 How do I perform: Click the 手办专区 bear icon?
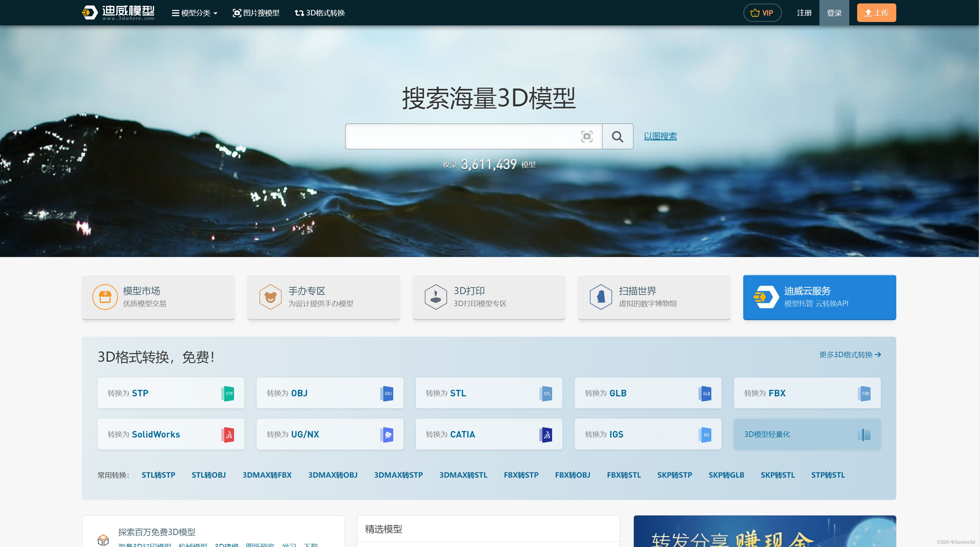(270, 297)
